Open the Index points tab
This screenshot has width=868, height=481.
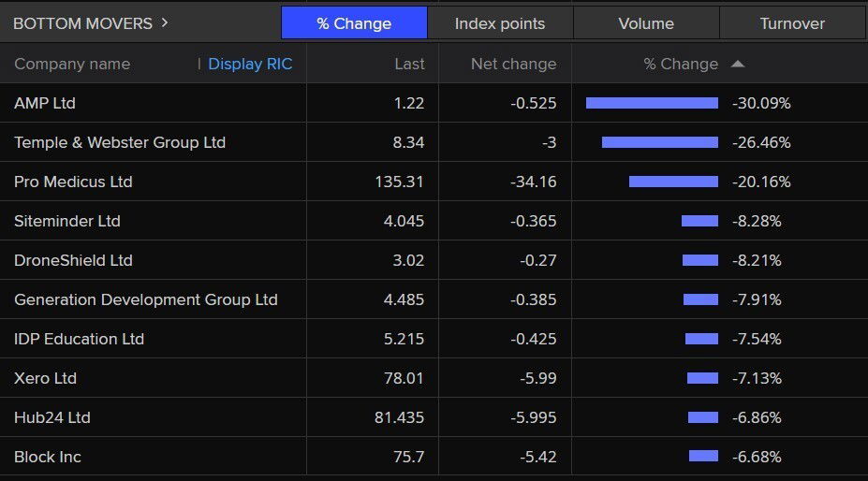500,23
